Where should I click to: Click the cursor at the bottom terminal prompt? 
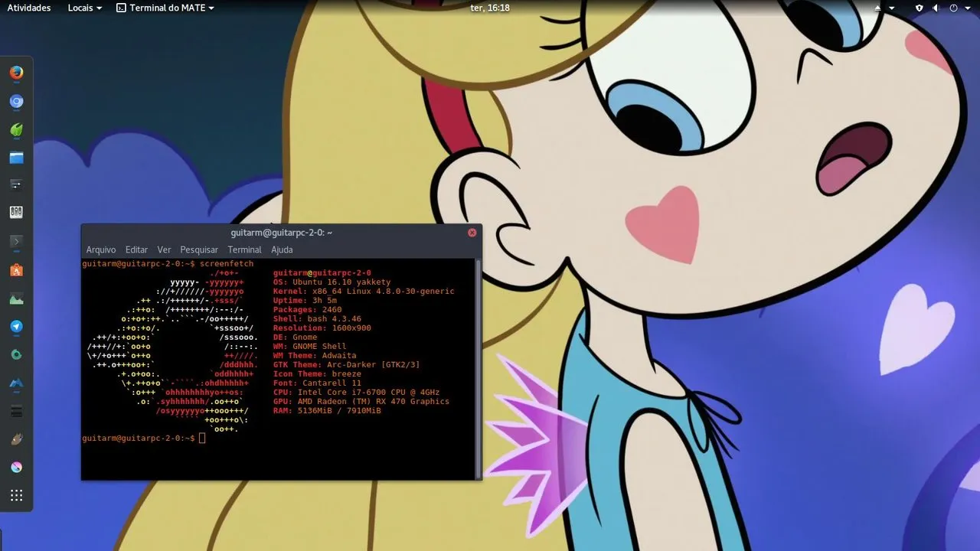(202, 438)
